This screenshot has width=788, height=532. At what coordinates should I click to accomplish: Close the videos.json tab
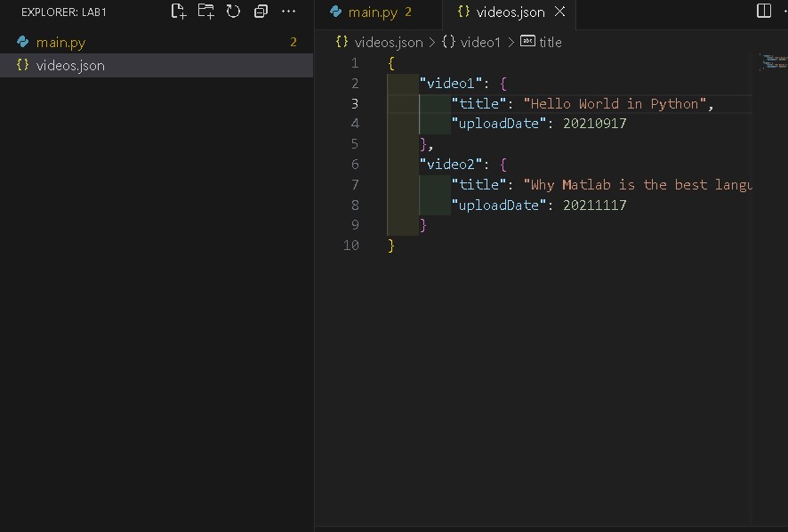pos(559,12)
